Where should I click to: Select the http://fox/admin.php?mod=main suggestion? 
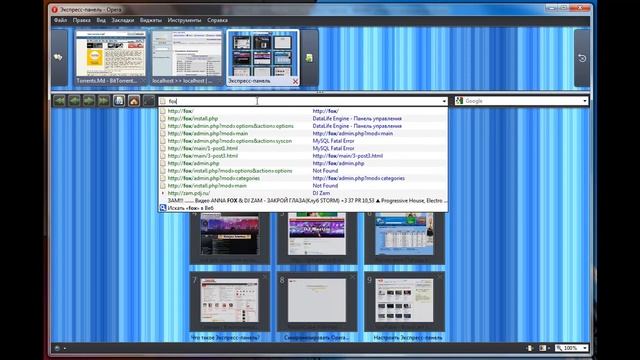point(303,133)
